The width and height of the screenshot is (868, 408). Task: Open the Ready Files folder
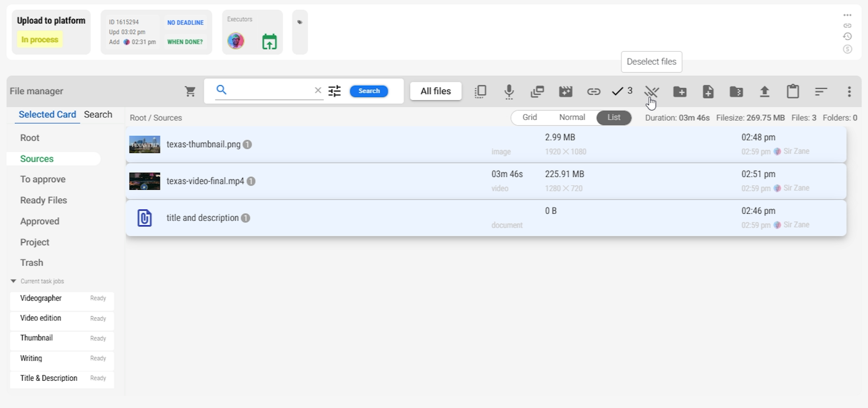[44, 200]
